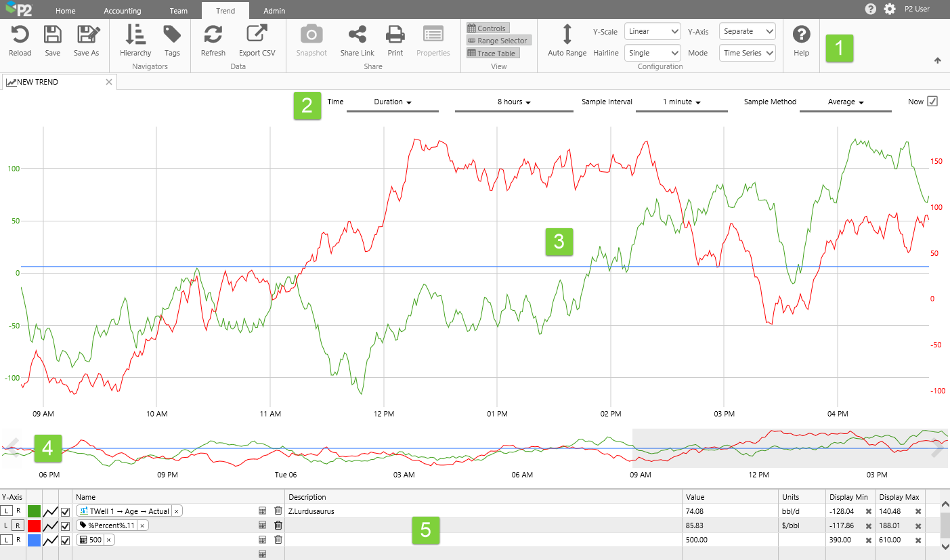Click the Share Link icon
Viewport: 950px width, 560px height.
pos(357,35)
